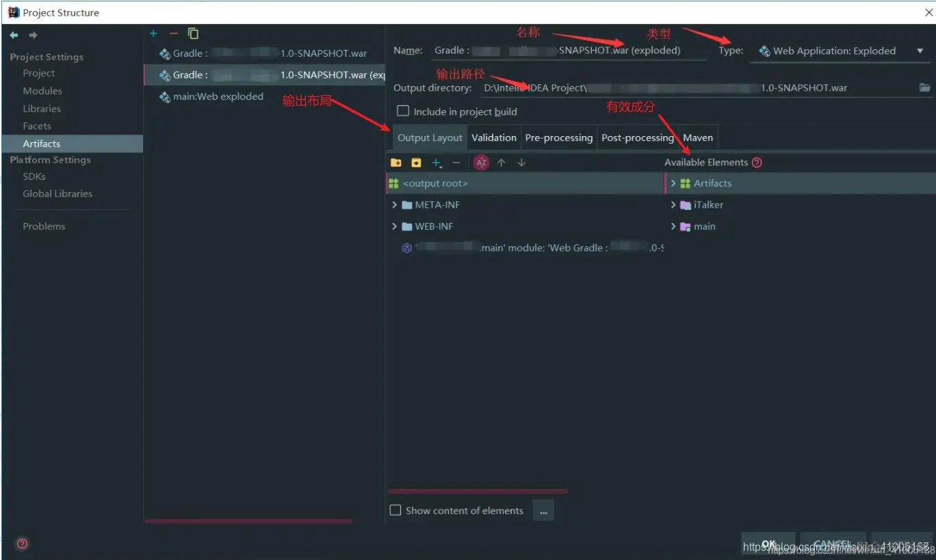Select Libraries in sidebar
The image size is (936, 560).
[x=42, y=109]
